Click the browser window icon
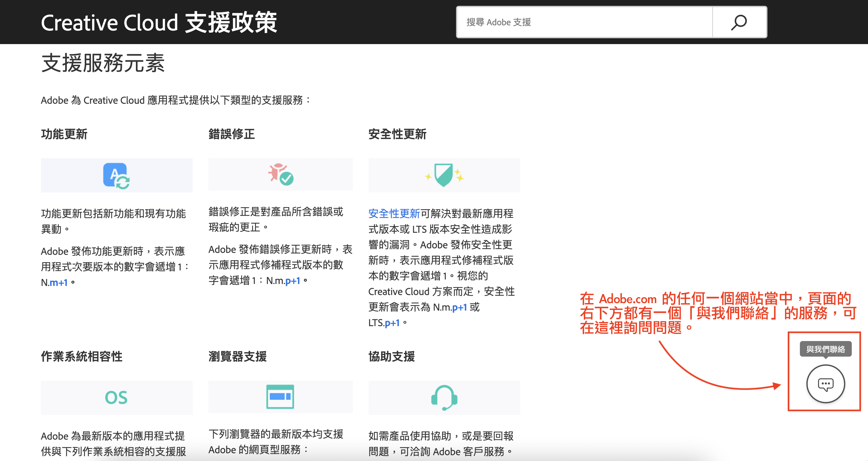The height and width of the screenshot is (461, 868). (x=280, y=396)
